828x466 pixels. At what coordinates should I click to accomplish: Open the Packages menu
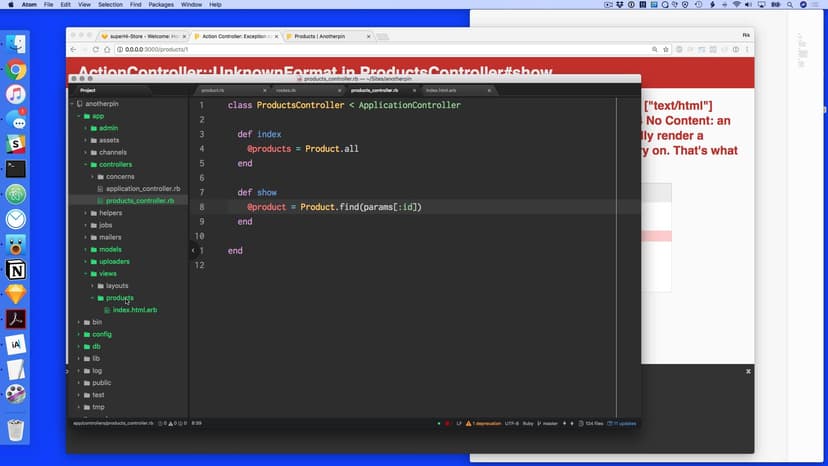pos(161,5)
